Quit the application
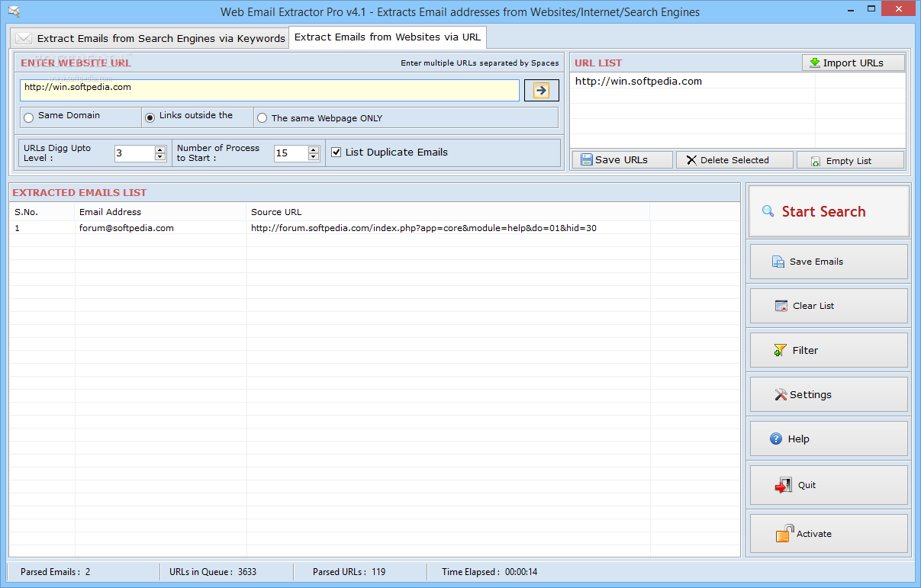 pyautogui.click(x=829, y=485)
